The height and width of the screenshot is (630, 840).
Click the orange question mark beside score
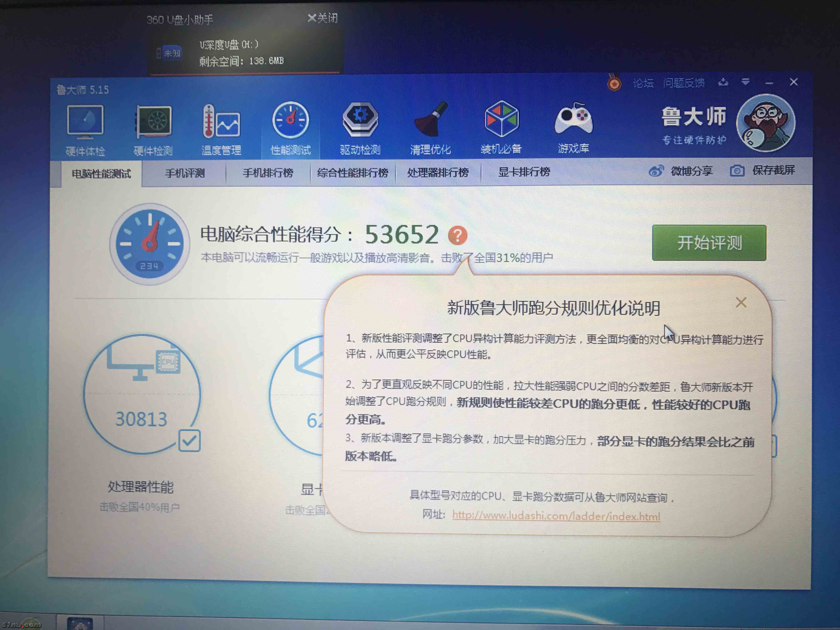(457, 235)
